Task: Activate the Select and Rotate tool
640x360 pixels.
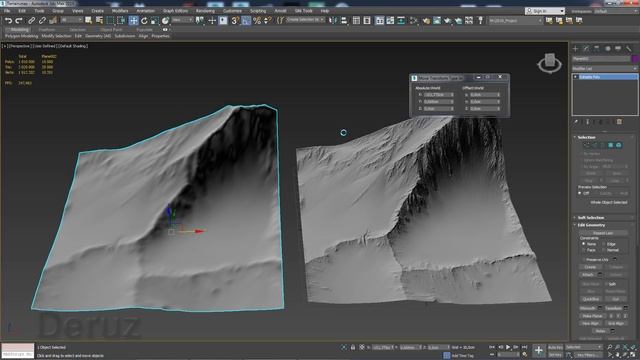Action: click(144, 20)
